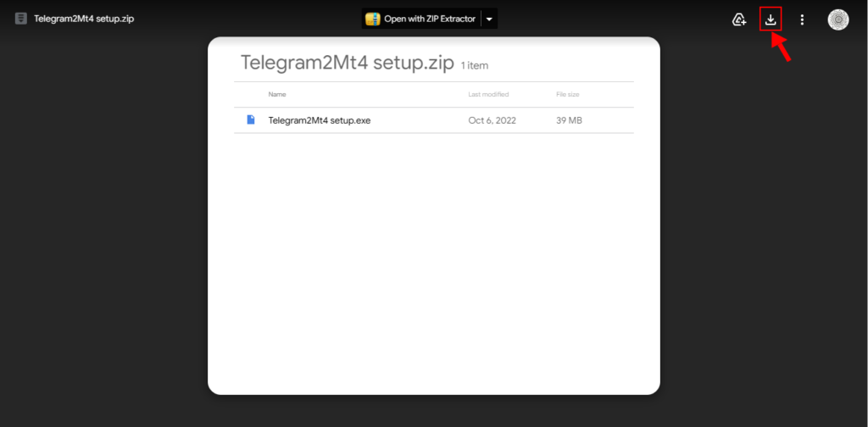Click the Oct 6, 2022 date cell

[x=492, y=120]
